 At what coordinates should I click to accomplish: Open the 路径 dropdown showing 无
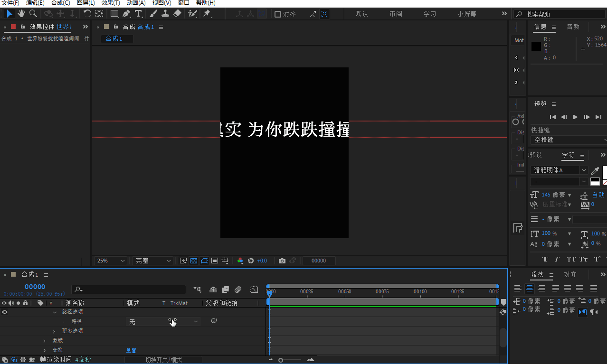163,322
